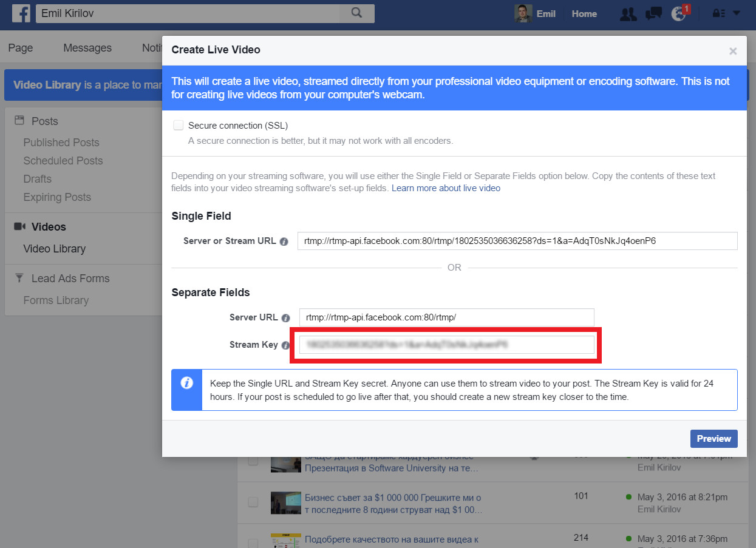Go to Emil profile link

(x=546, y=13)
